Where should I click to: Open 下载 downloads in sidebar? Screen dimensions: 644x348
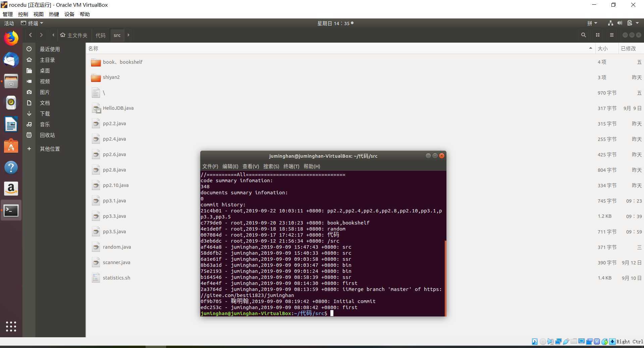tap(45, 113)
